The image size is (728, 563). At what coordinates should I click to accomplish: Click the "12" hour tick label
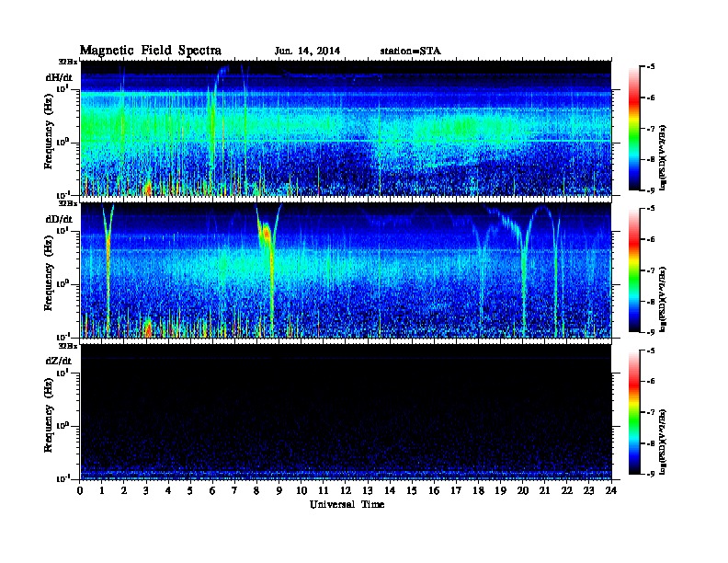(x=346, y=490)
